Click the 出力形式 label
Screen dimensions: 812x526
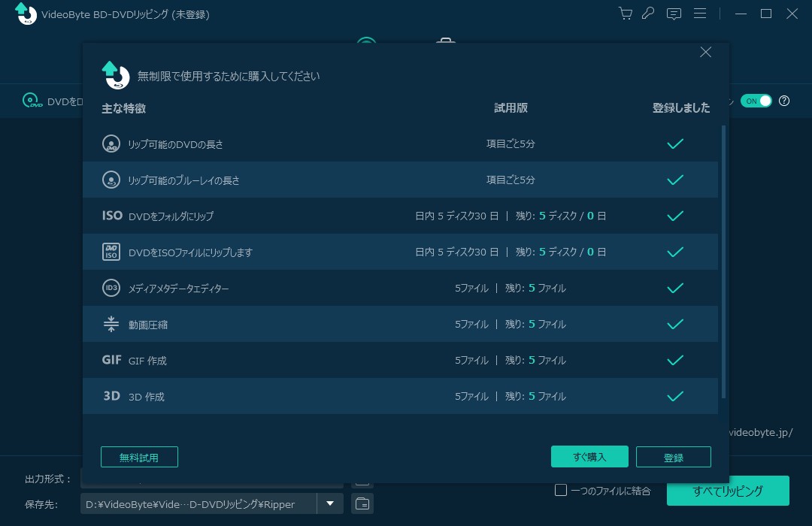tap(47, 479)
